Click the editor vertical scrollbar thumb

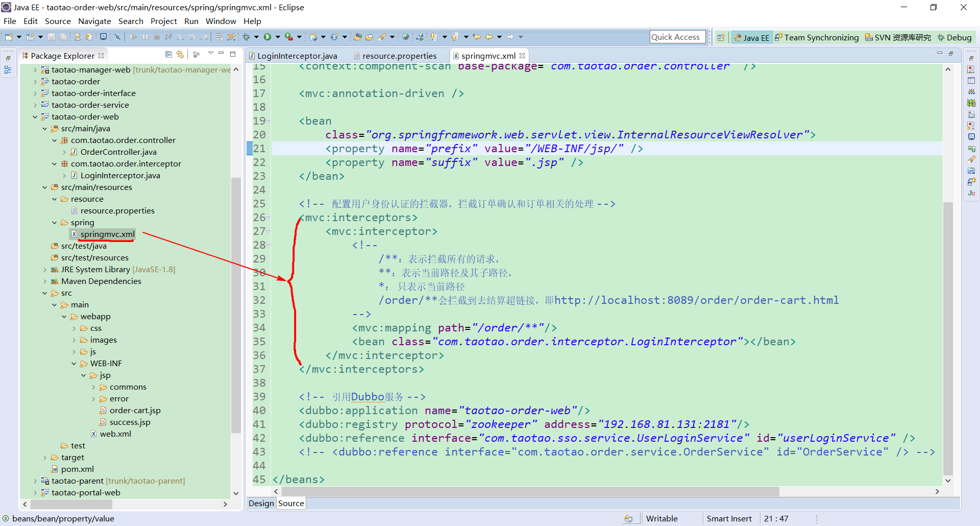[x=948, y=339]
